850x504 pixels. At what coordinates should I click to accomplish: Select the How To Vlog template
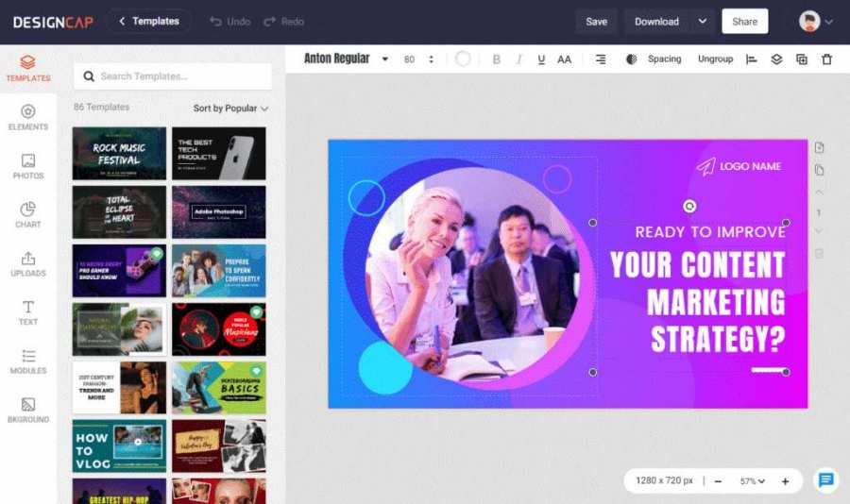pyautogui.click(x=119, y=446)
